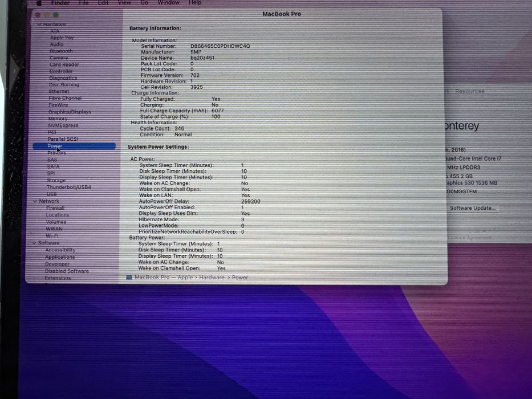Image resolution: width=532 pixels, height=399 pixels.
Task: Select SPI in the sidebar
Action: (51, 173)
